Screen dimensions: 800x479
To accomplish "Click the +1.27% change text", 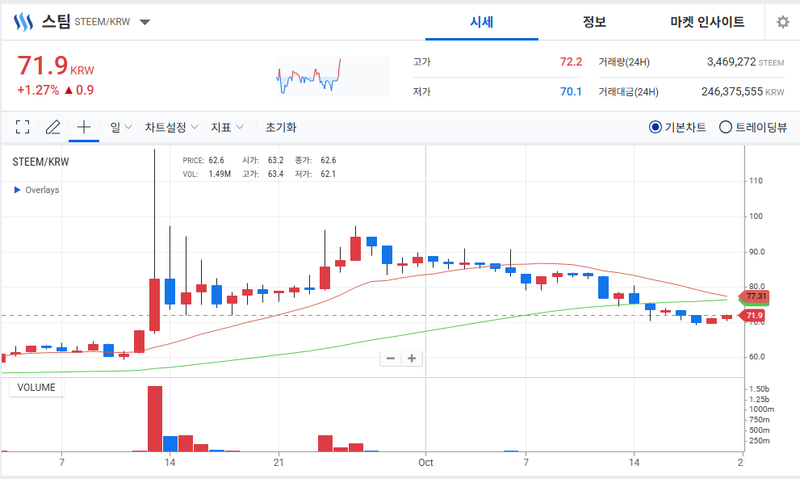I will pos(38,90).
